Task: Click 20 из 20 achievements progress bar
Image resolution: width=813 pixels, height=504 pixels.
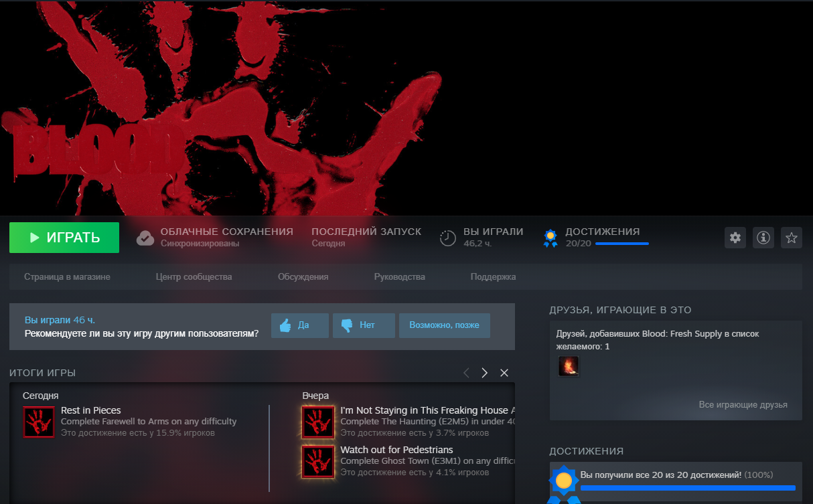Action: [688, 488]
